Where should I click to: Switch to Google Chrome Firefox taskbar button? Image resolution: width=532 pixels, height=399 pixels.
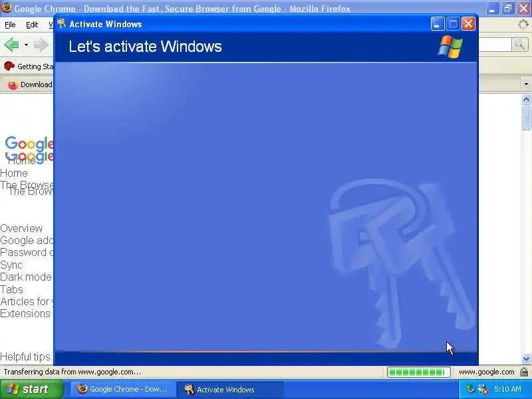tap(123, 389)
